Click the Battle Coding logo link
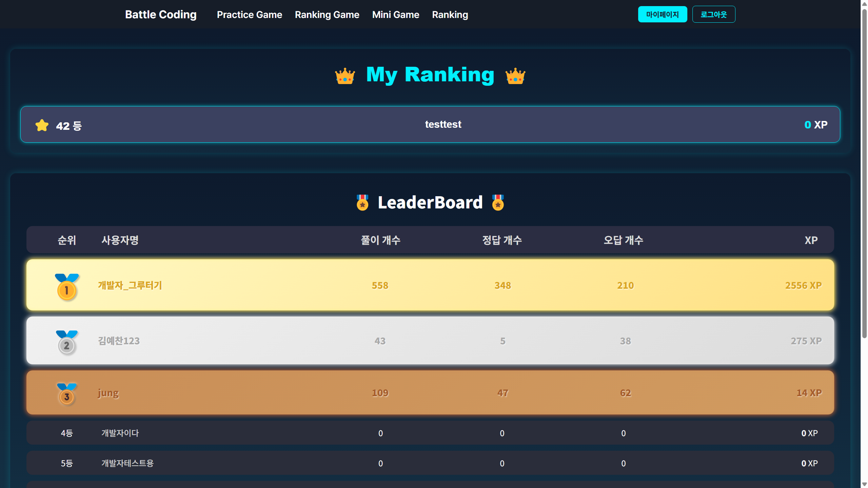This screenshot has height=488, width=868. (x=161, y=15)
